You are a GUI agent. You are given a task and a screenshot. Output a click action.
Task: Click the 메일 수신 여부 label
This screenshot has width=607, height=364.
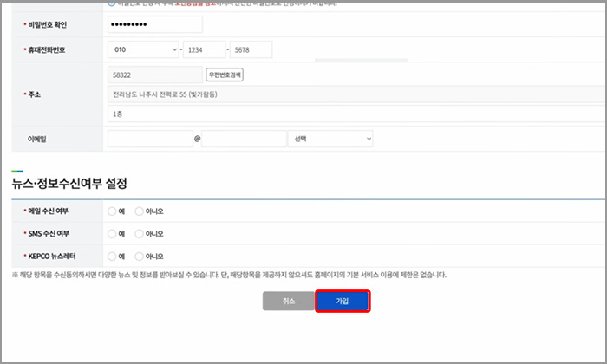(48, 211)
